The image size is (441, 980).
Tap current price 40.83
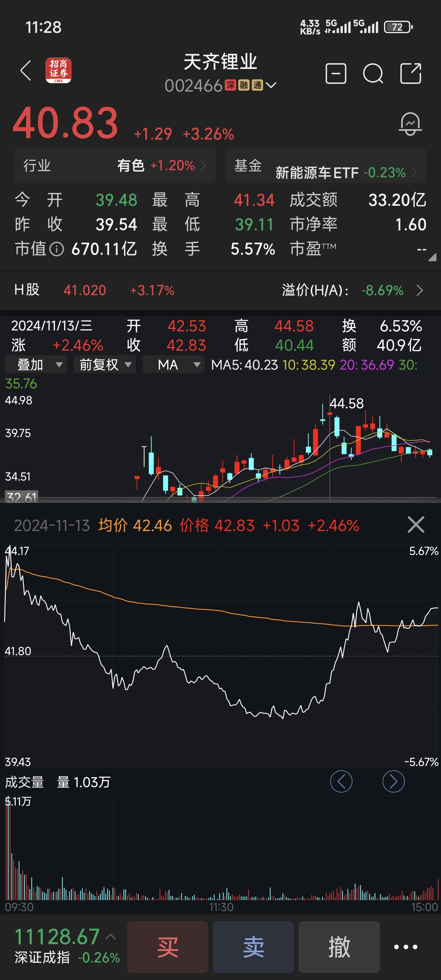66,123
